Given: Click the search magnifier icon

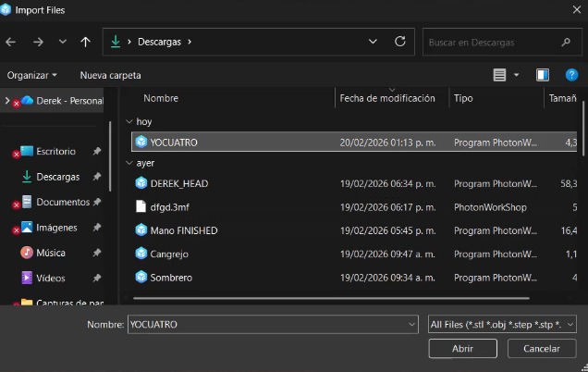Looking at the screenshot, I should [x=566, y=42].
